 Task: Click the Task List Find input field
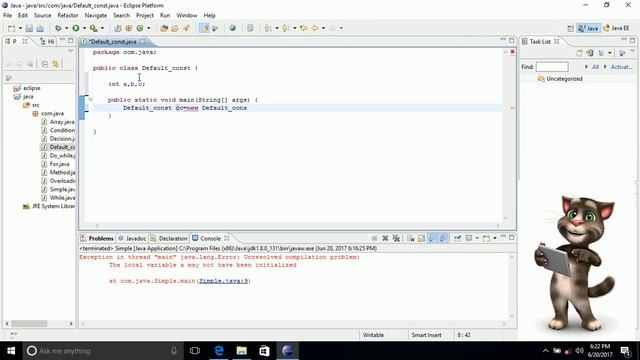click(x=552, y=67)
